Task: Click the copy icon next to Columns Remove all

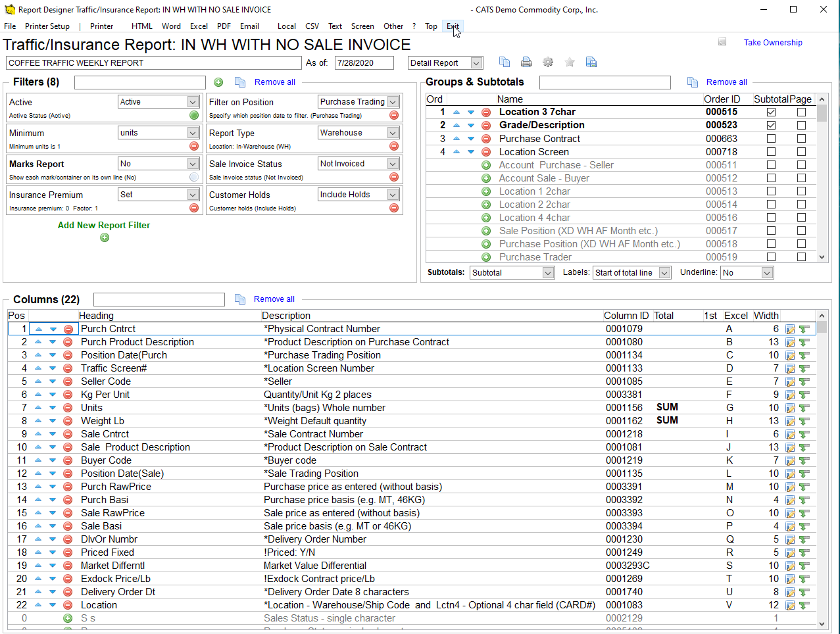Action: click(240, 299)
